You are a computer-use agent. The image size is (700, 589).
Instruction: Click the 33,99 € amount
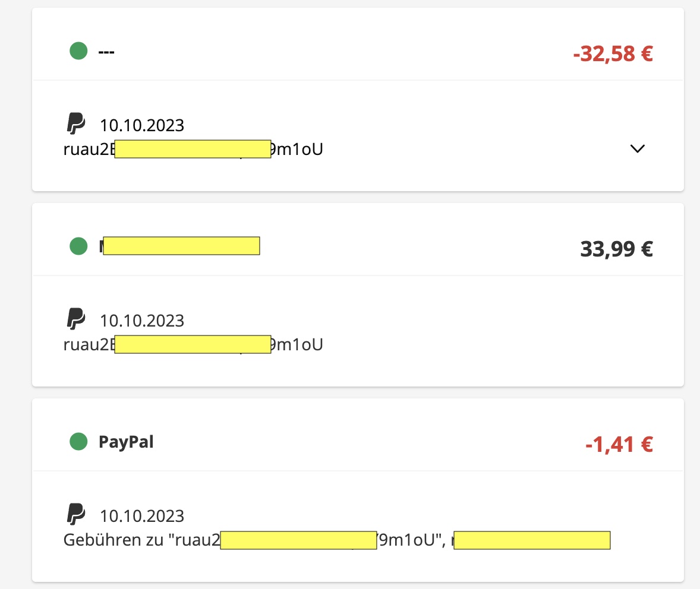point(616,249)
